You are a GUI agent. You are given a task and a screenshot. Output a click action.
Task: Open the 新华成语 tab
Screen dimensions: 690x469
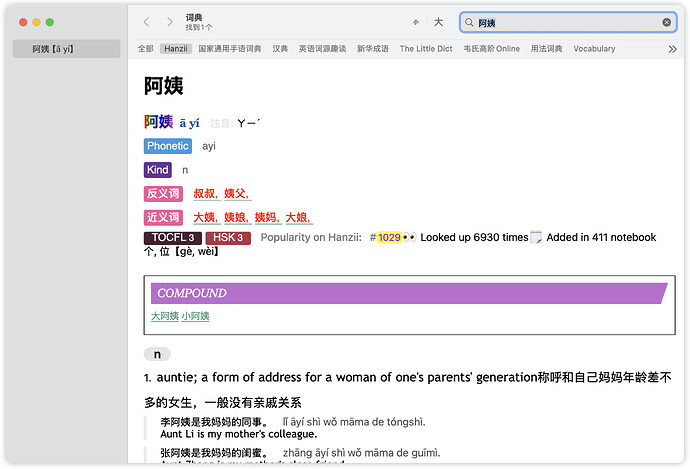373,49
